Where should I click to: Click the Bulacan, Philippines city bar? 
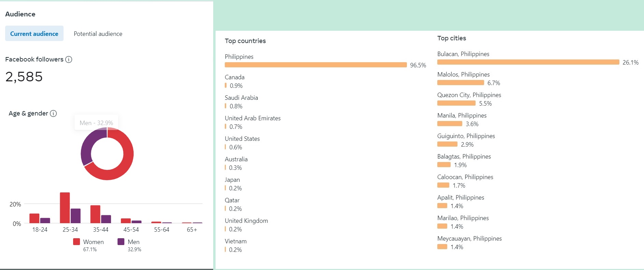528,62
